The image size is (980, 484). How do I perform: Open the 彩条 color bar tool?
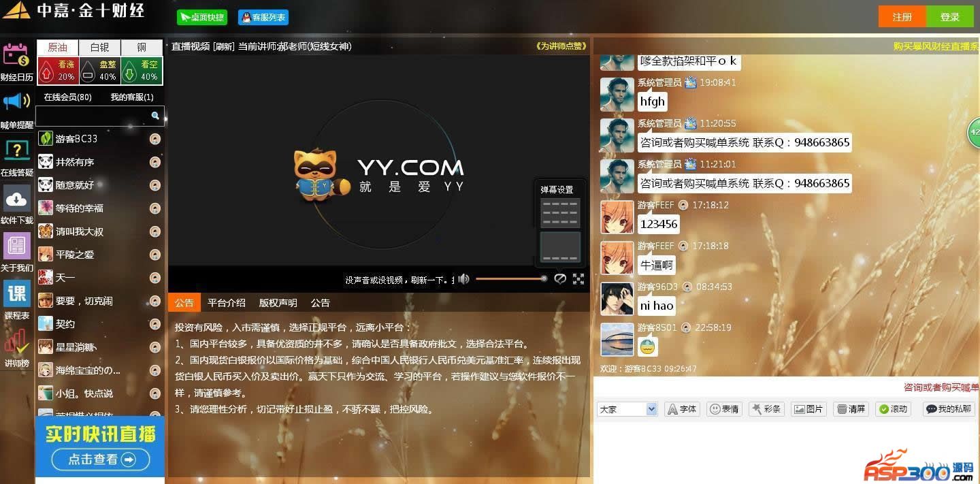click(766, 409)
